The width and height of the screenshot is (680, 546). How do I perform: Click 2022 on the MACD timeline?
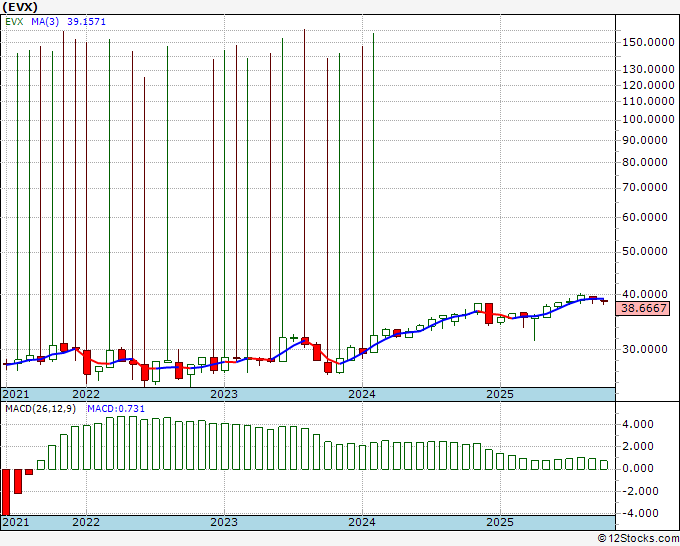coord(86,522)
